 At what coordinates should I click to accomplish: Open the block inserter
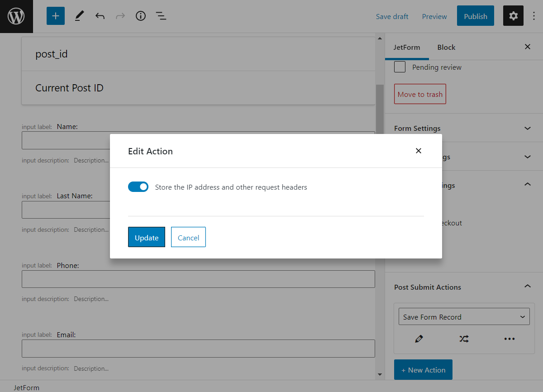[55, 15]
